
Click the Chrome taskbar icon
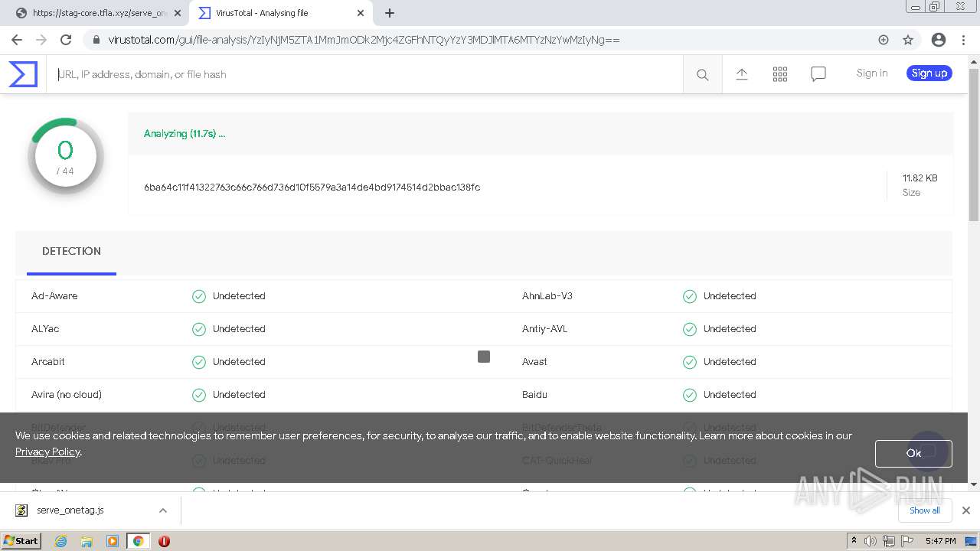[139, 541]
